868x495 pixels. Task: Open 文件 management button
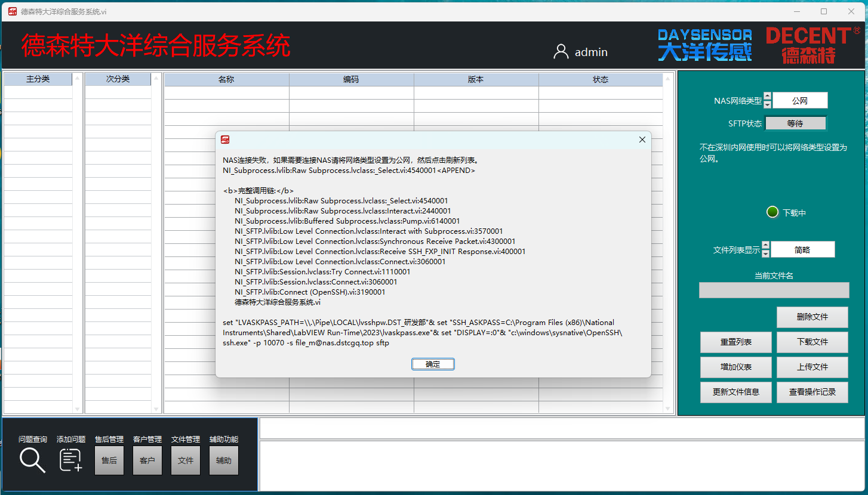point(186,460)
